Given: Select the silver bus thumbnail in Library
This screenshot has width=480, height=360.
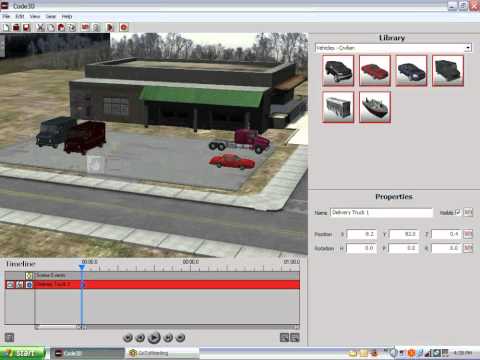Looking at the screenshot, I should pyautogui.click(x=338, y=107).
